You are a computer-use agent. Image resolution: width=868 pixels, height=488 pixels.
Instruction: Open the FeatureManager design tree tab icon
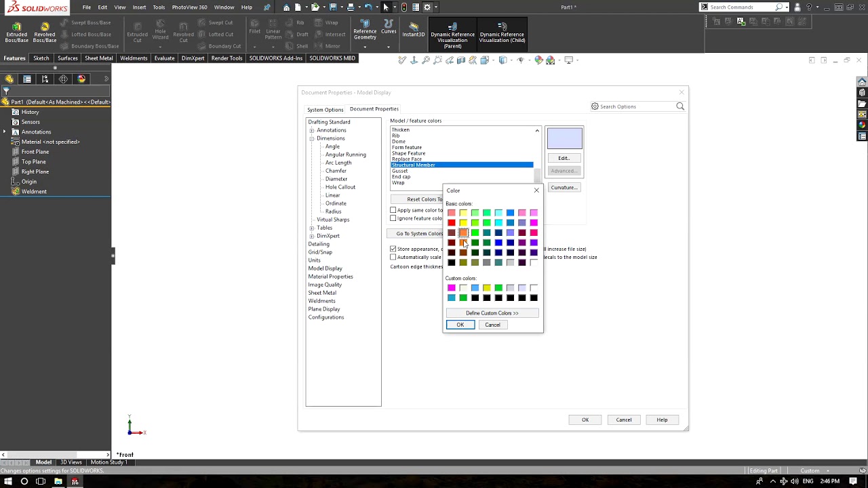tap(9, 79)
